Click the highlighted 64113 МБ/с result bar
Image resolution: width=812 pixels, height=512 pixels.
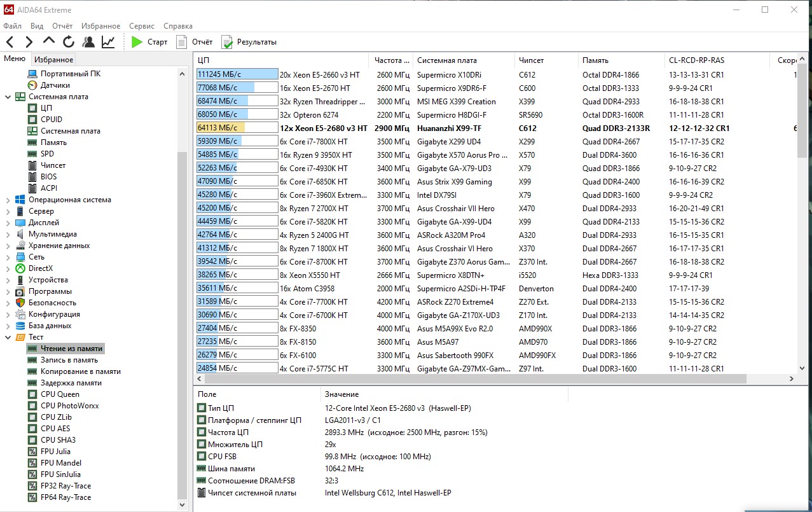coord(237,128)
